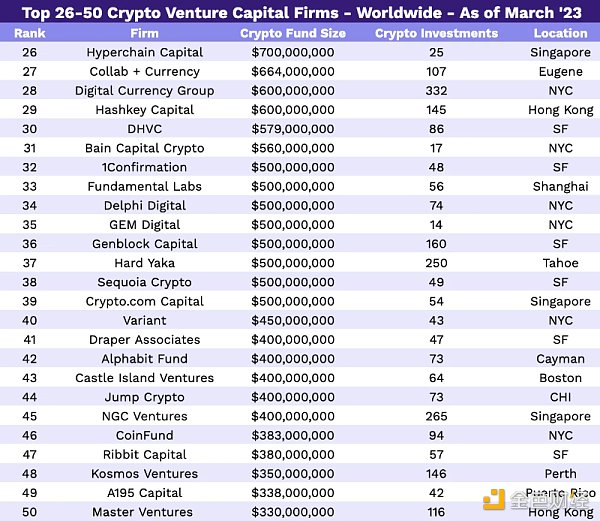
Task: Click the Collab + Currency firm cell
Action: click(x=144, y=71)
